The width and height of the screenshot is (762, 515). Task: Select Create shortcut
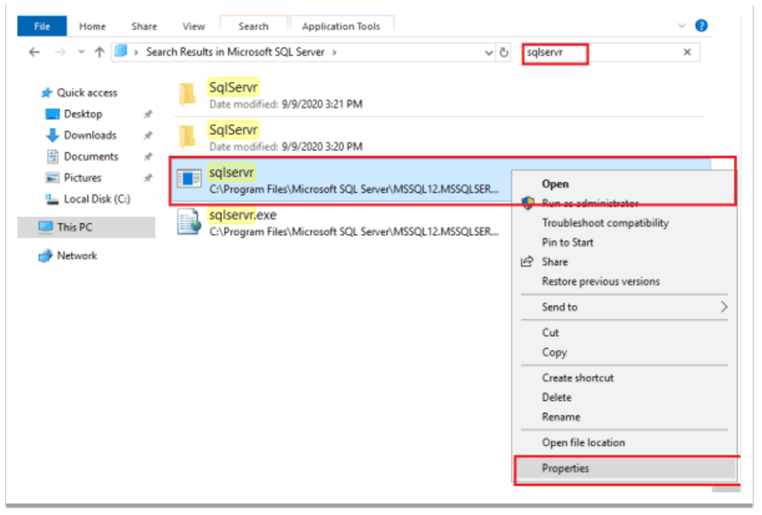[578, 378]
